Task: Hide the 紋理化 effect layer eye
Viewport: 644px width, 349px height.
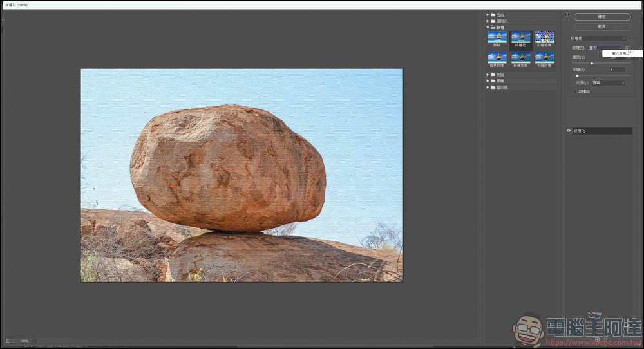Action: pos(569,131)
